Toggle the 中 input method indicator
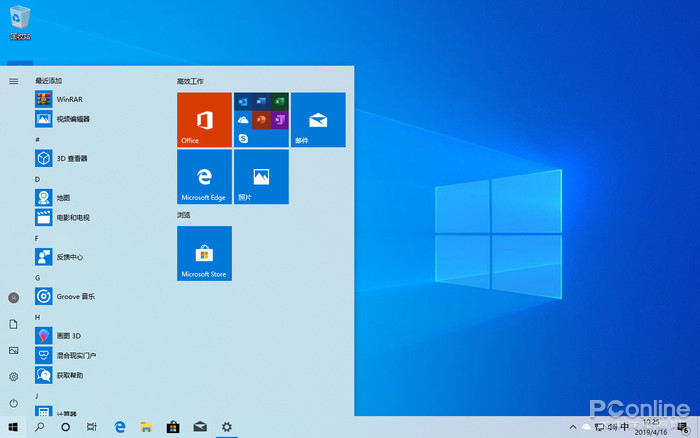The image size is (700, 438). tap(624, 427)
